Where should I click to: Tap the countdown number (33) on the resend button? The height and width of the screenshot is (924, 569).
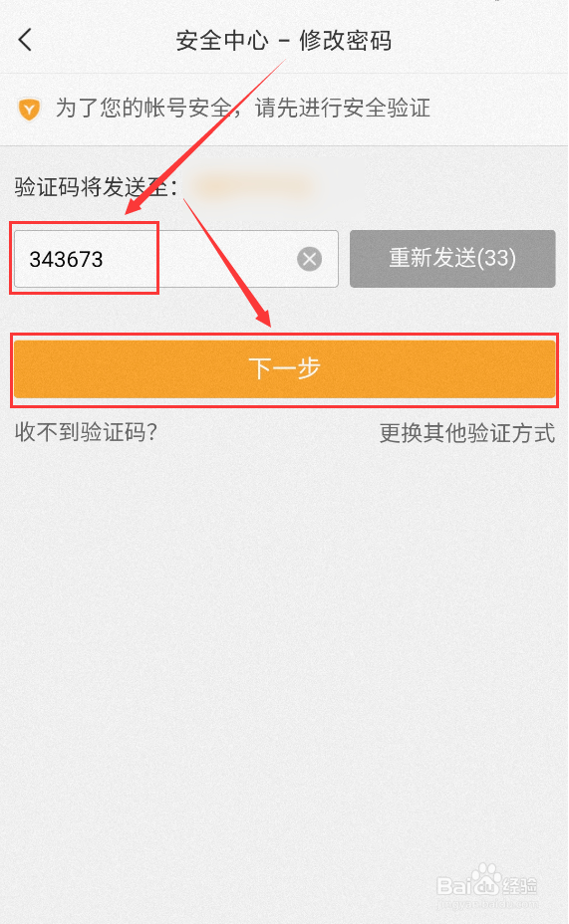496,258
